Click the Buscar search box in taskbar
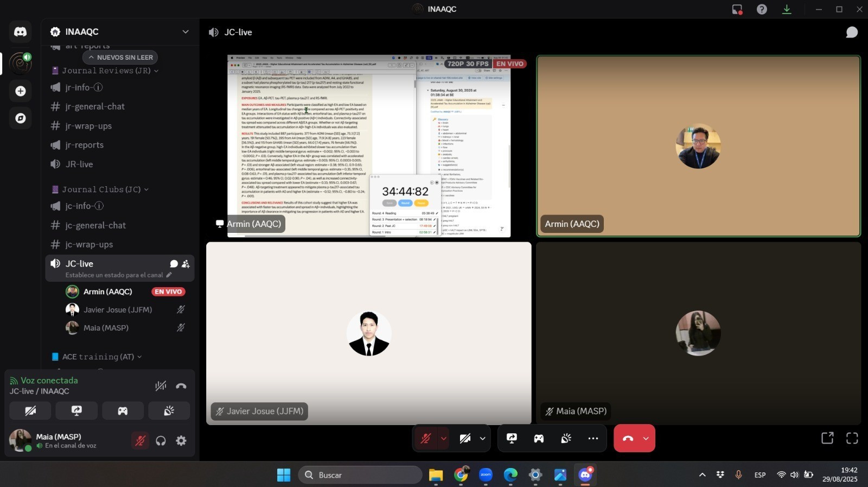868x487 pixels. (x=360, y=475)
